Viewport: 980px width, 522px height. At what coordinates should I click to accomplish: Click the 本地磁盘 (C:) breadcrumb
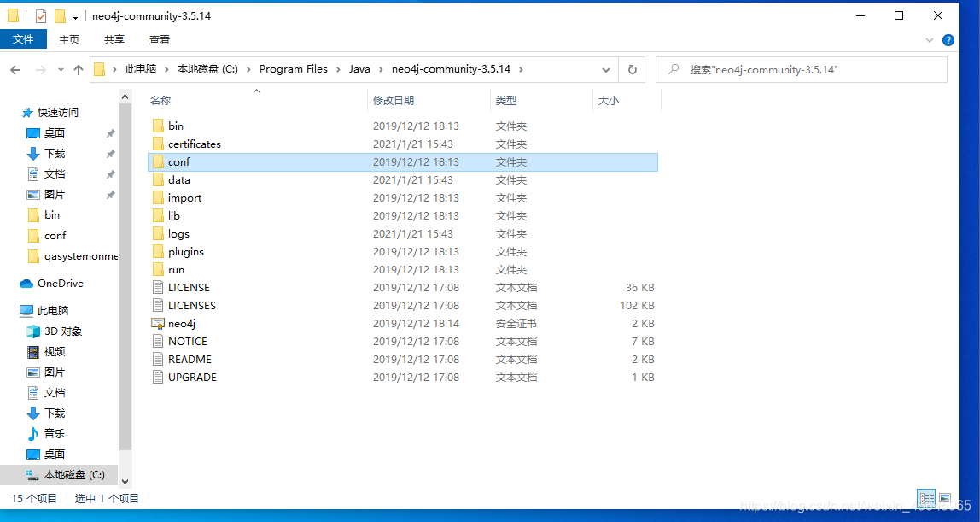click(207, 68)
